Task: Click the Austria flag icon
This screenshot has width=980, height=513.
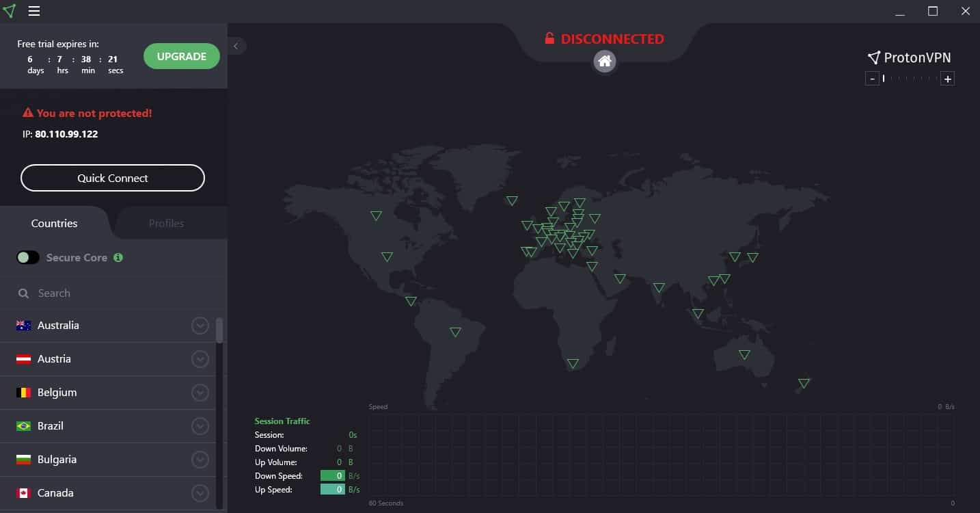Action: [24, 359]
